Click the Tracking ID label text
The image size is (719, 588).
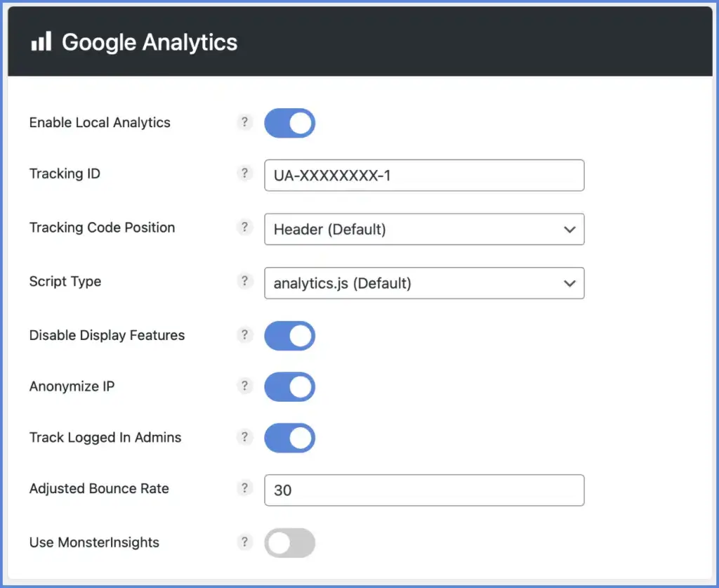tap(65, 174)
